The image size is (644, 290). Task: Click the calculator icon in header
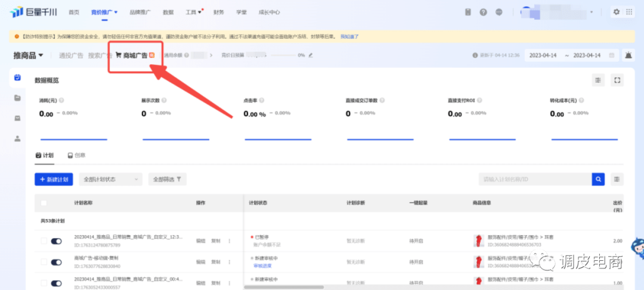(x=468, y=12)
